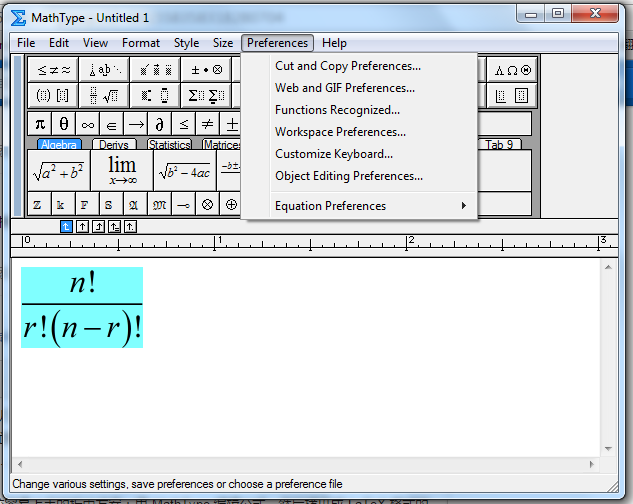Open the Format menu
The image size is (633, 504).
[141, 43]
